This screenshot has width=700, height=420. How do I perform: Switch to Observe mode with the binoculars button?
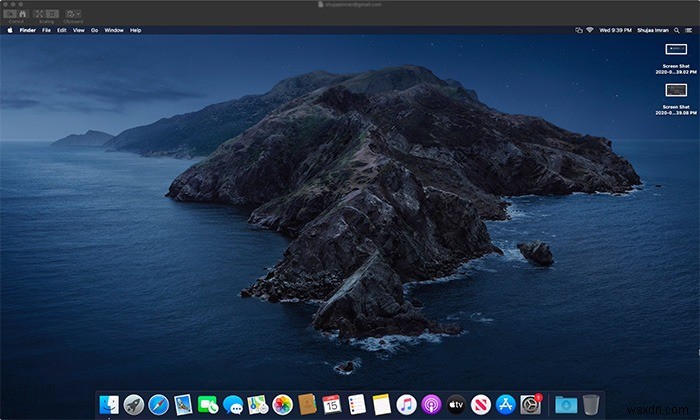pos(23,14)
